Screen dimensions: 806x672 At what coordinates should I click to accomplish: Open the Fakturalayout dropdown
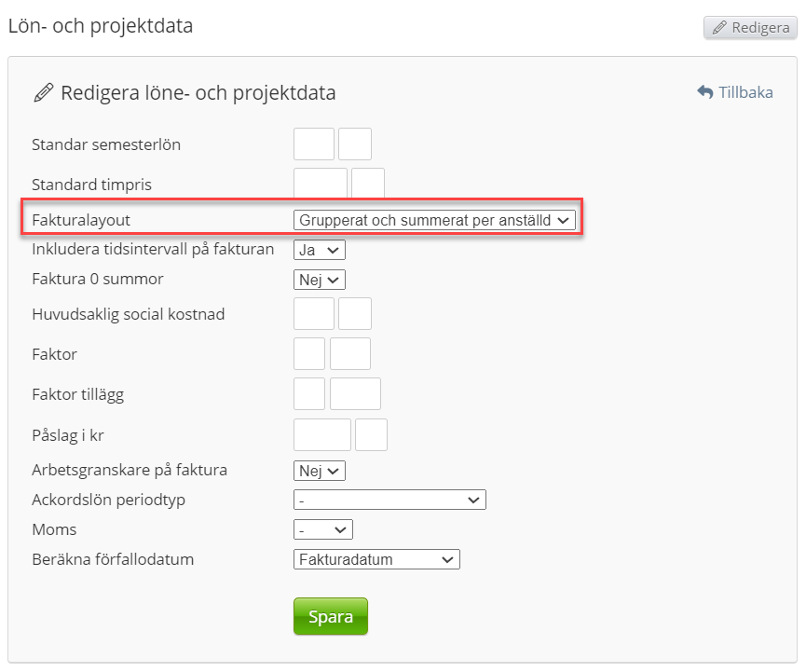(x=435, y=221)
